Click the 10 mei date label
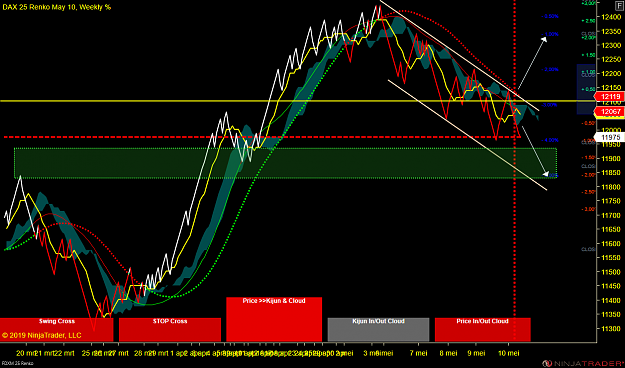This screenshot has height=368, width=625. (509, 353)
